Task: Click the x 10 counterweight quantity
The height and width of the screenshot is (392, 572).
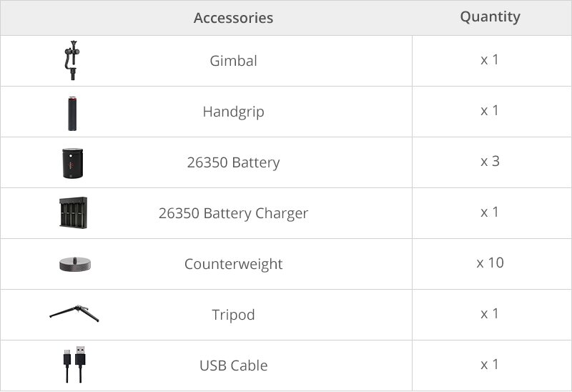Action: tap(490, 263)
